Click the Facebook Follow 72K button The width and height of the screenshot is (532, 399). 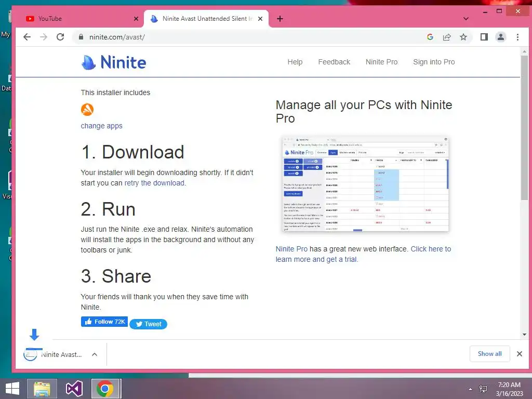point(104,322)
